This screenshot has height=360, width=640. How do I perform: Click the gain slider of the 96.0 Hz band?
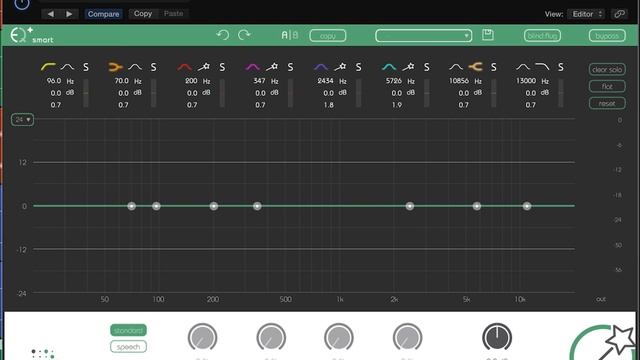point(86,93)
